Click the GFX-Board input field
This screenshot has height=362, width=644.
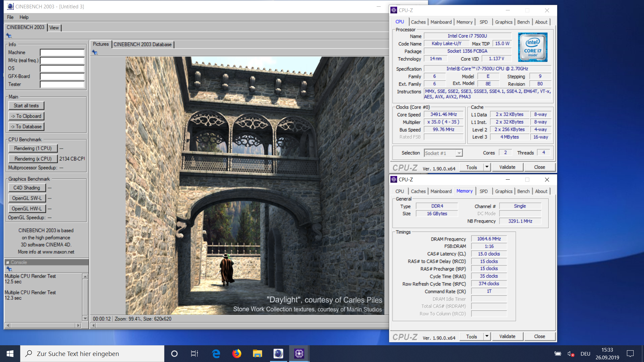[x=62, y=76]
